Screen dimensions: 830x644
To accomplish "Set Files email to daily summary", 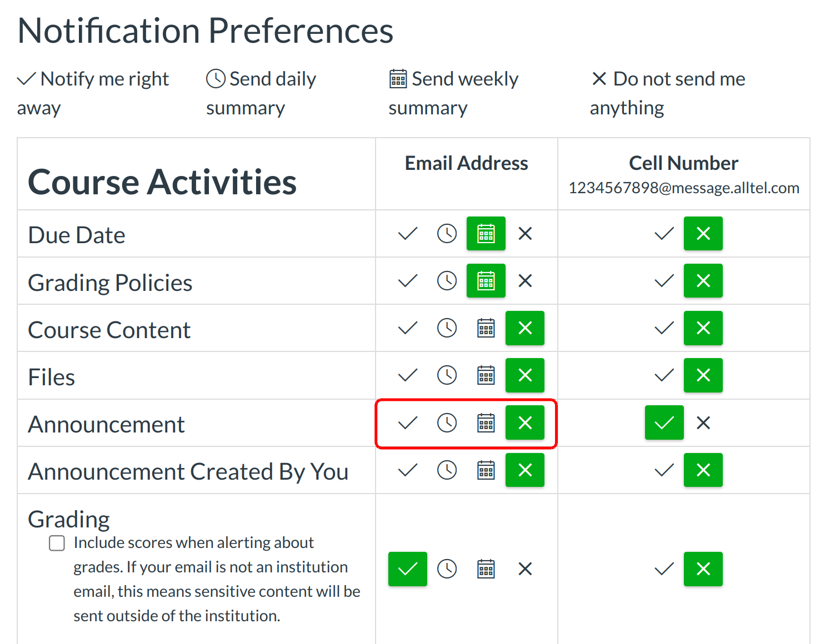I will point(447,375).
